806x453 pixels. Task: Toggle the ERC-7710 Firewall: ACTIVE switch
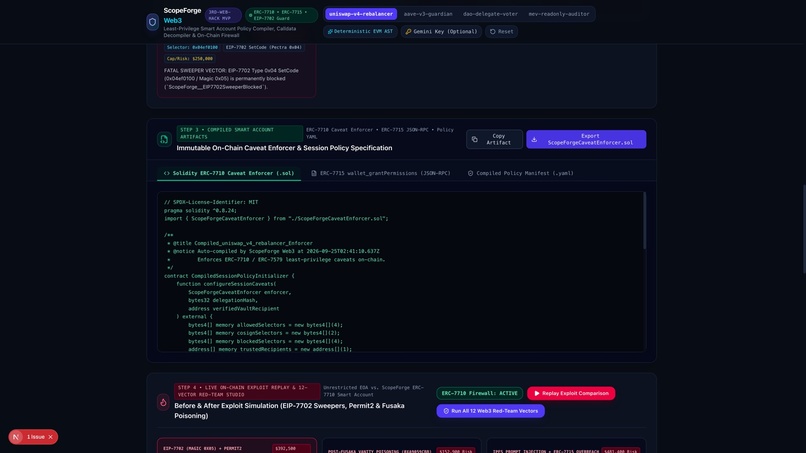pyautogui.click(x=479, y=393)
